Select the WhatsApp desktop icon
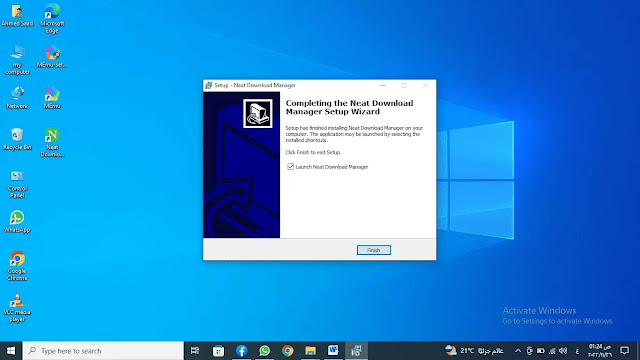640x360 pixels. (17, 222)
